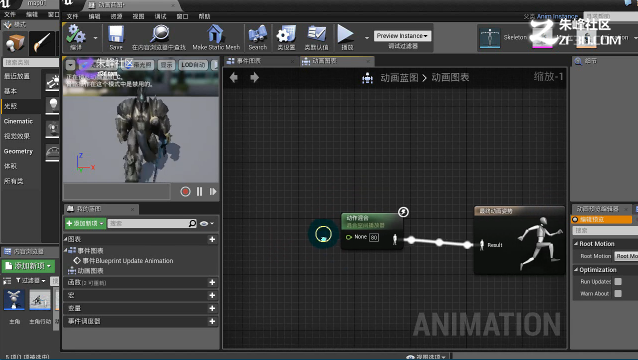Select the final animation pose node header
This screenshot has width=638, height=360.
tap(519, 211)
